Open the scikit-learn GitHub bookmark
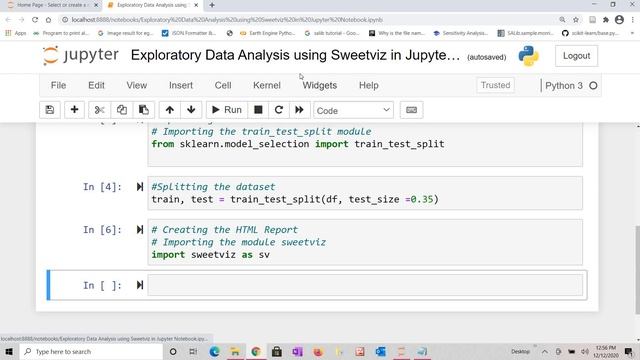 pos(591,33)
